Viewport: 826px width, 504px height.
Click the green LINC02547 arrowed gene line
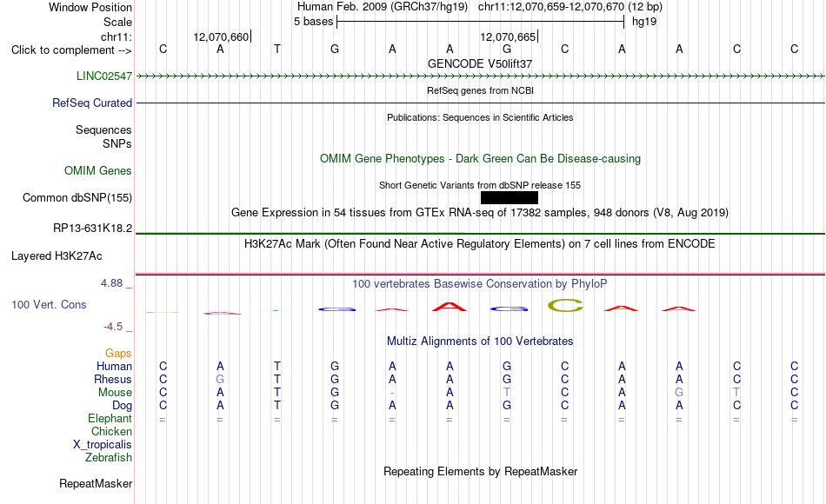tap(480, 76)
